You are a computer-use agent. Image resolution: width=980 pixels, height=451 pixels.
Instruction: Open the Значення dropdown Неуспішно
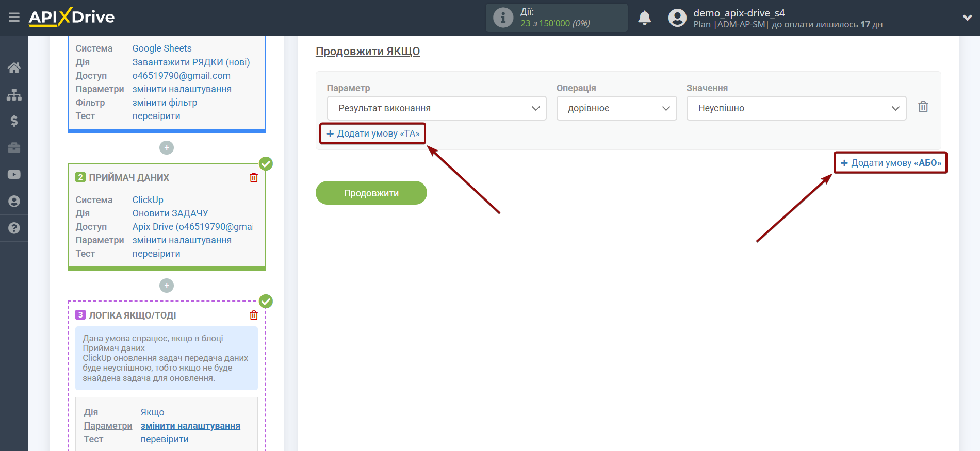[x=796, y=108]
